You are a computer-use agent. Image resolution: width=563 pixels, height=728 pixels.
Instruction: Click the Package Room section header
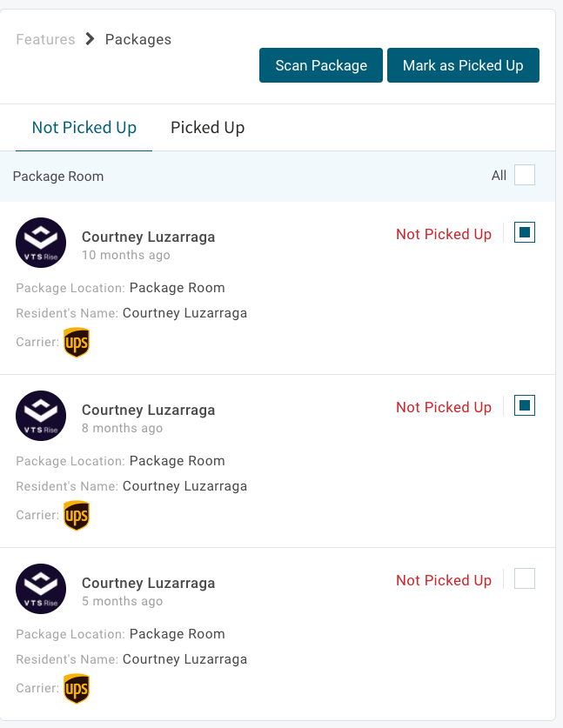pos(58,177)
